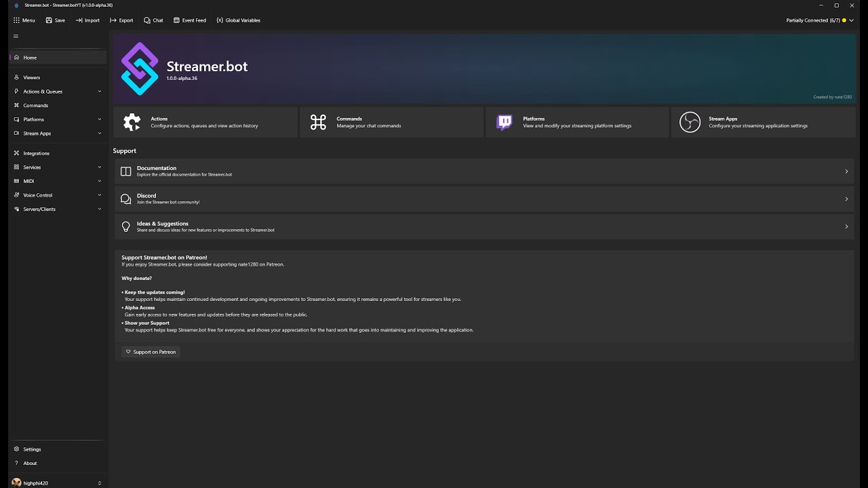Image resolution: width=868 pixels, height=488 pixels.
Task: Click Partially Connected (6/7) status
Action: (813, 20)
